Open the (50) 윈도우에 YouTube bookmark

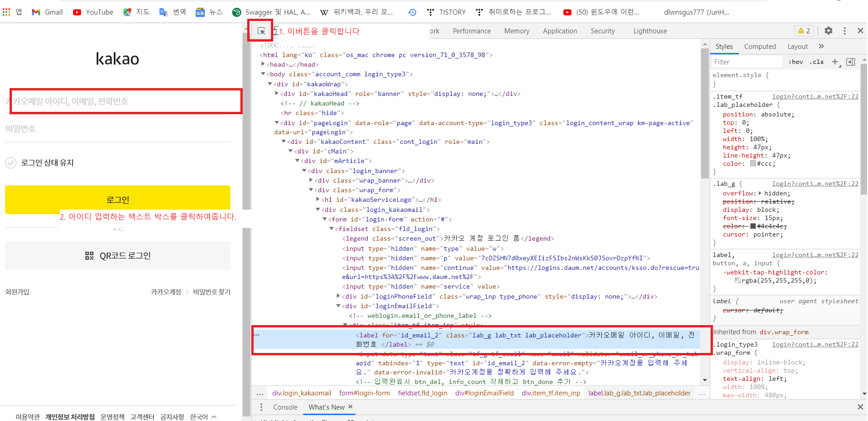tap(601, 12)
